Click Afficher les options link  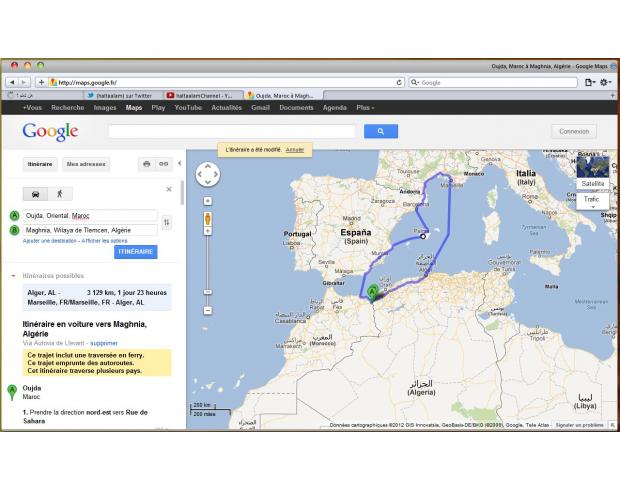click(104, 241)
